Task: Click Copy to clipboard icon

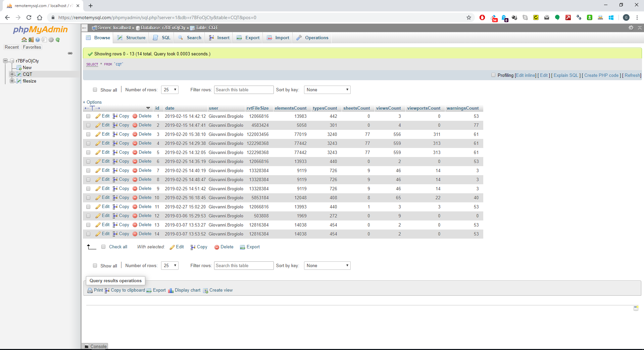Action: 107,290
